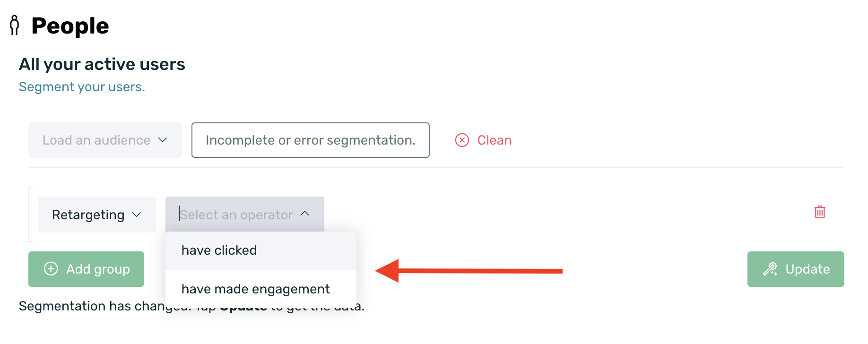This screenshot has height=344, width=868.
Task: Open the Load an audience dropdown
Action: [105, 140]
